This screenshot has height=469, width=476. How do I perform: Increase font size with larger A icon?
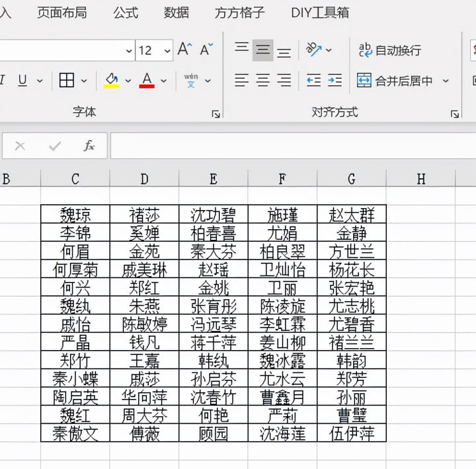click(x=185, y=49)
